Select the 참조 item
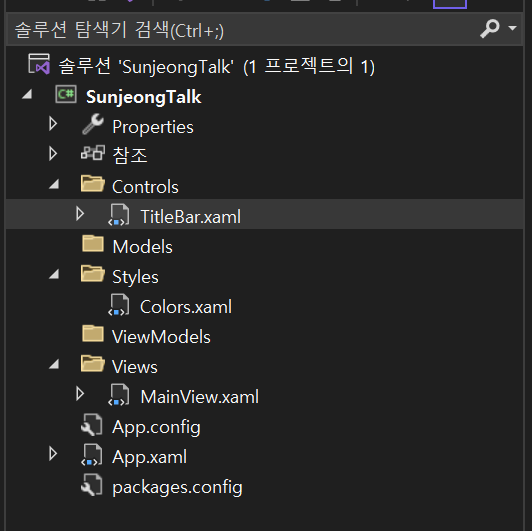This screenshot has height=531, width=532. pos(130,156)
